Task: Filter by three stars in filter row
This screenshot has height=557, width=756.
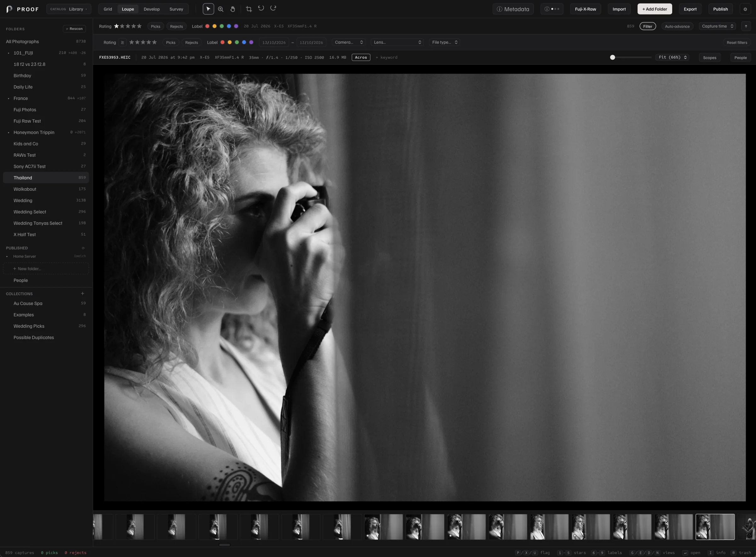Action: tap(143, 43)
